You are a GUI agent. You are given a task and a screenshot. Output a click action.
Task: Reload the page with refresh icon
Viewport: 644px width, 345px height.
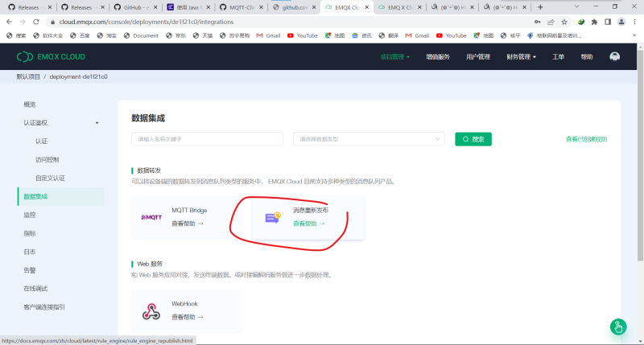click(x=36, y=22)
